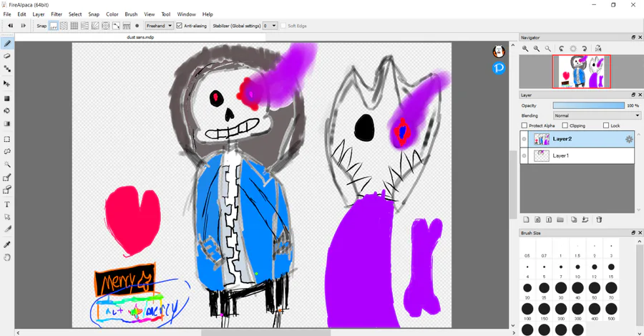Select the Fill rectangle shape tool
This screenshot has width=644, height=336.
coord(7,98)
